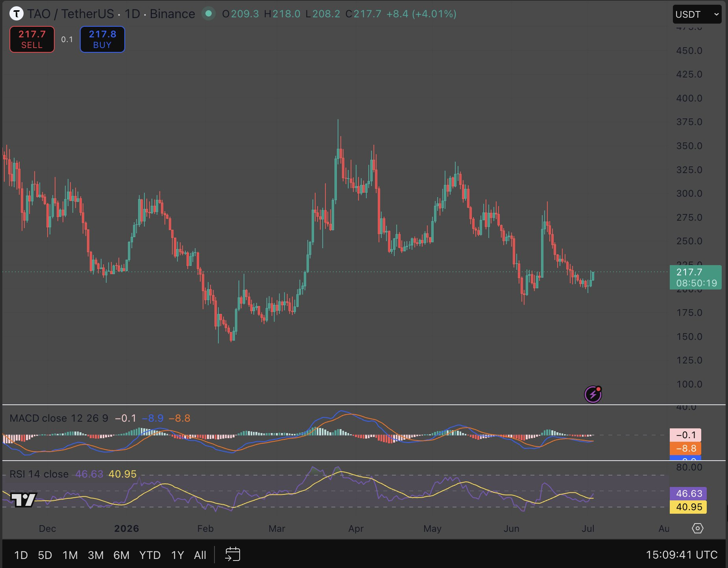Click the TAO coin logo icon
This screenshot has width=728, height=568.
pyautogui.click(x=17, y=14)
